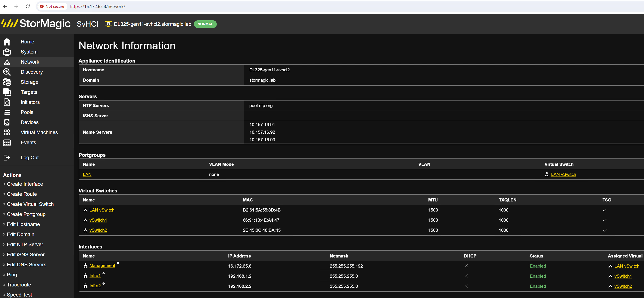The height and width of the screenshot is (298, 644).
Task: Click the appliance icon beside DL325-gen11-svhci2.stormagic.lab
Action: tap(108, 24)
